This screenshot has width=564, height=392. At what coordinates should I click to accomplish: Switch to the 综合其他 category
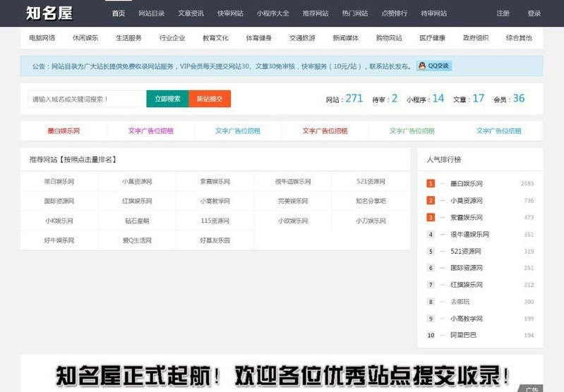(519, 38)
